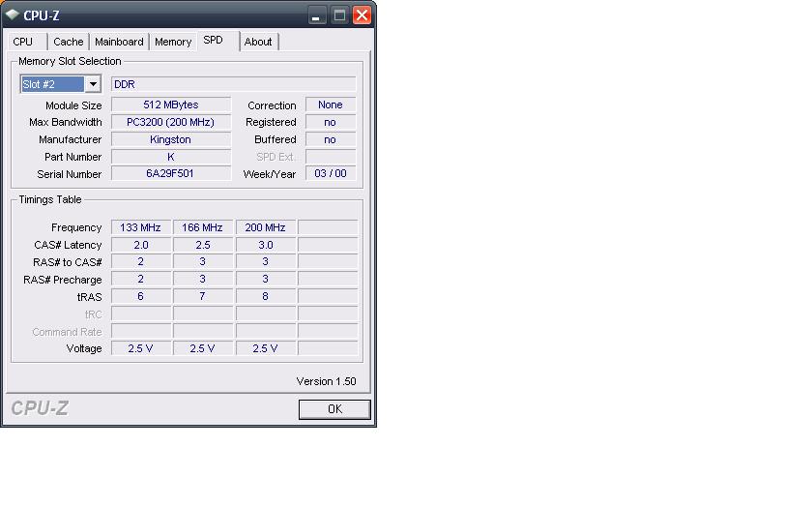Click the Week/Year value 03 / 00
This screenshot has width=812, height=508.
coord(331,173)
